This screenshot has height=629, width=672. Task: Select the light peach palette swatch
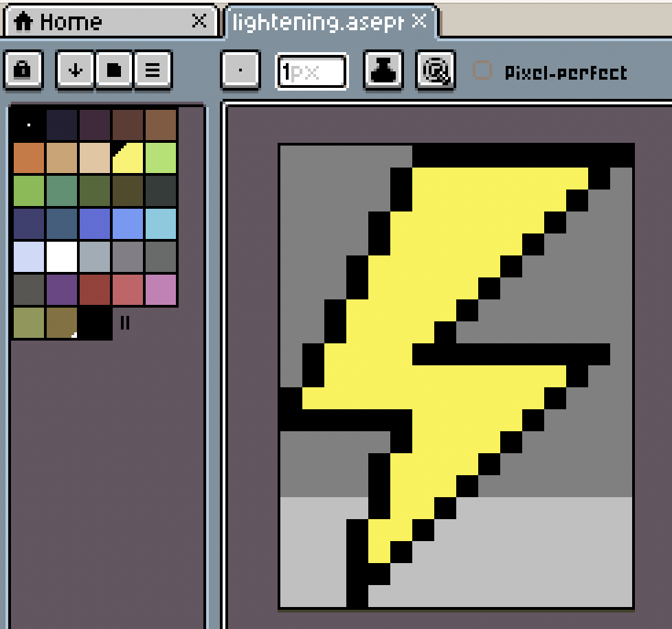tap(95, 157)
